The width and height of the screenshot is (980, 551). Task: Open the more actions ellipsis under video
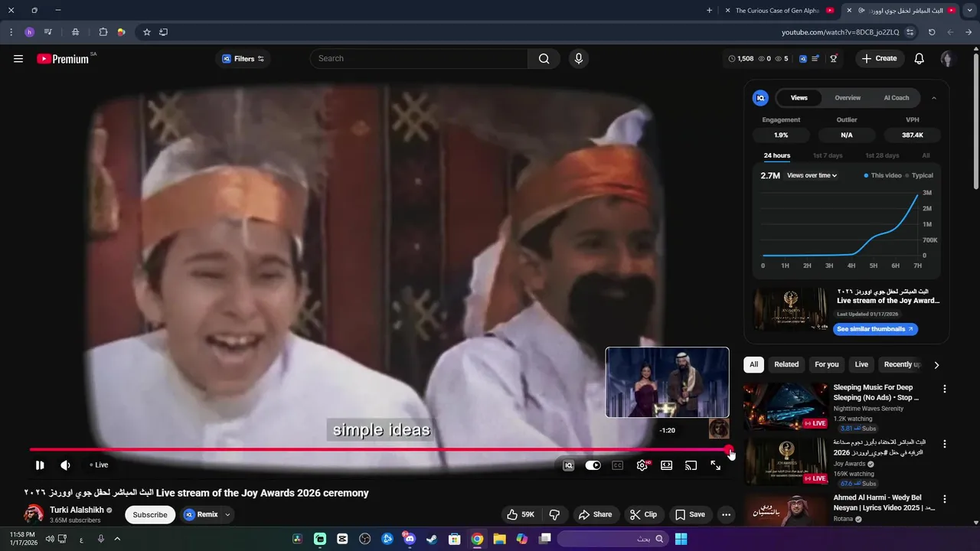[x=726, y=515]
